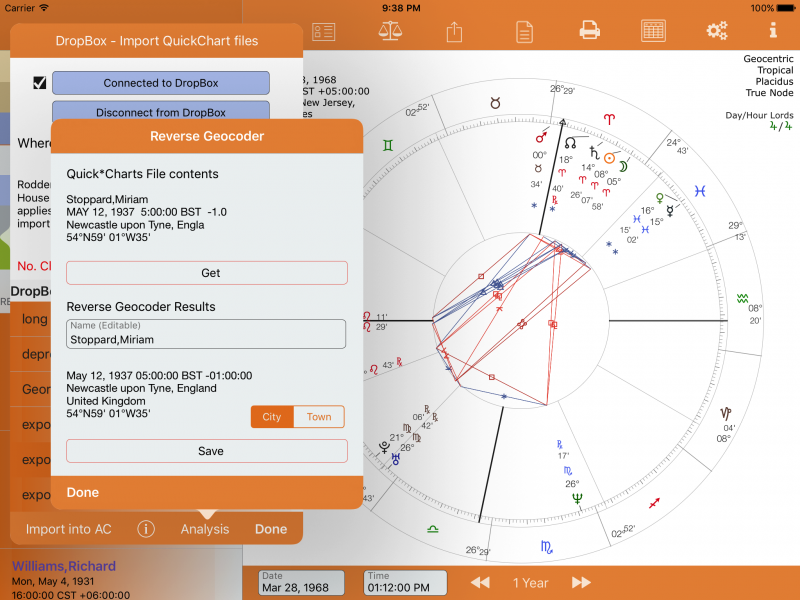The height and width of the screenshot is (600, 800).
Task: Change the 1 Year step interval
Action: pos(530,582)
